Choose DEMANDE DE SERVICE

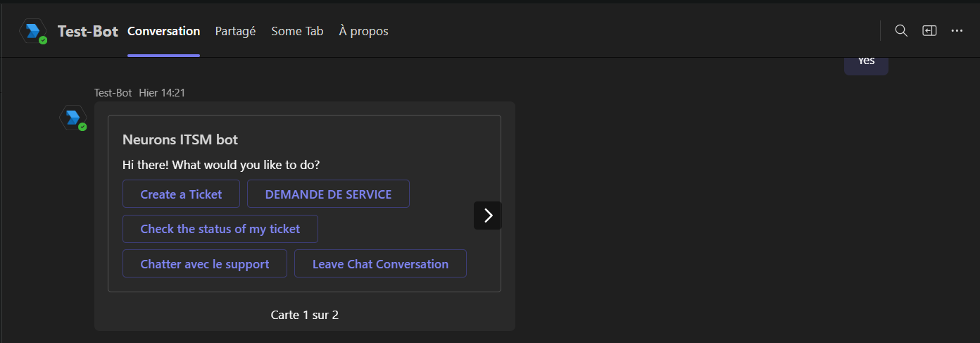(x=328, y=194)
